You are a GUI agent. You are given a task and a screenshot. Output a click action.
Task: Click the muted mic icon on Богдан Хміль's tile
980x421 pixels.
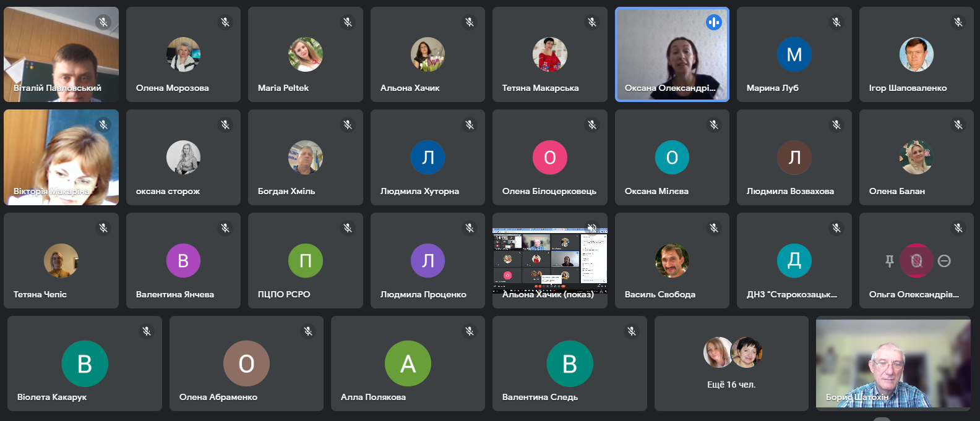[x=348, y=125]
